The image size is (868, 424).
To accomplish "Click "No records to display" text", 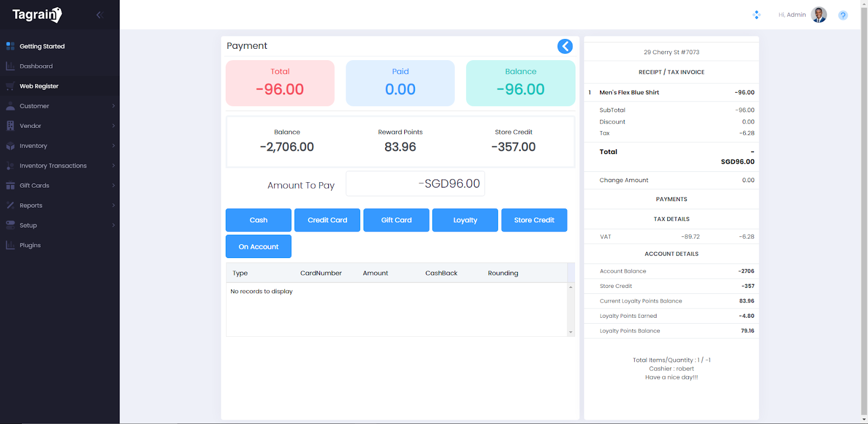I will point(261,291).
